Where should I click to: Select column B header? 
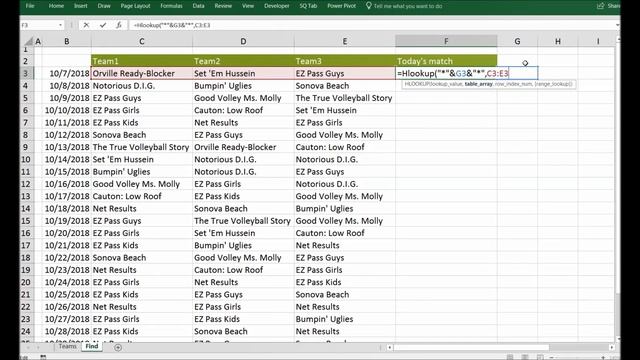(x=67, y=41)
